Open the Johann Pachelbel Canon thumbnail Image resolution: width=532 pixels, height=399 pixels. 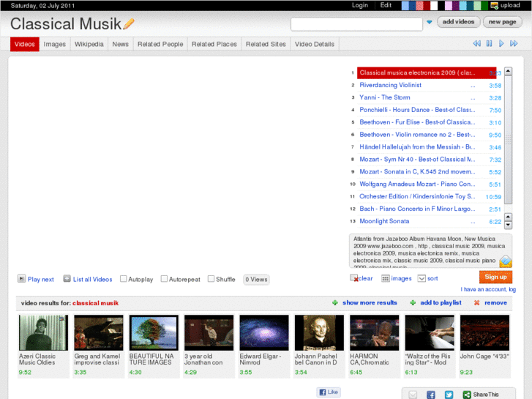coord(319,332)
